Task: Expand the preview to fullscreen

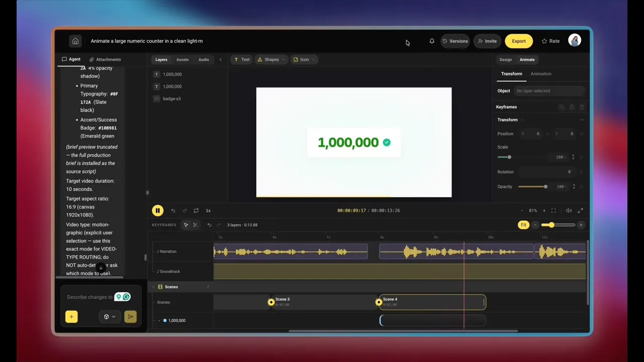Action: pos(580,211)
